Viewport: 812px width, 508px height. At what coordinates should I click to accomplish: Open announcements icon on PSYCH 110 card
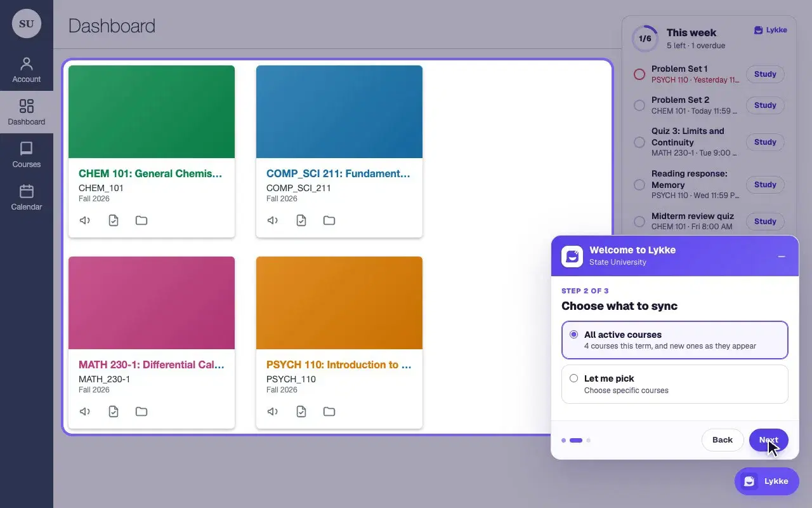pyautogui.click(x=272, y=411)
